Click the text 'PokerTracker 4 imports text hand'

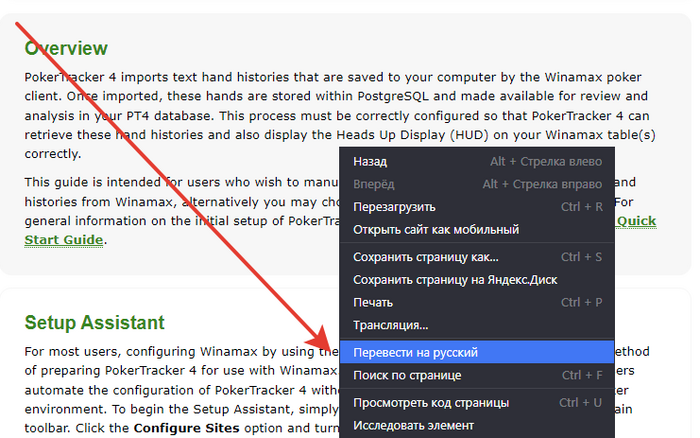(x=128, y=77)
